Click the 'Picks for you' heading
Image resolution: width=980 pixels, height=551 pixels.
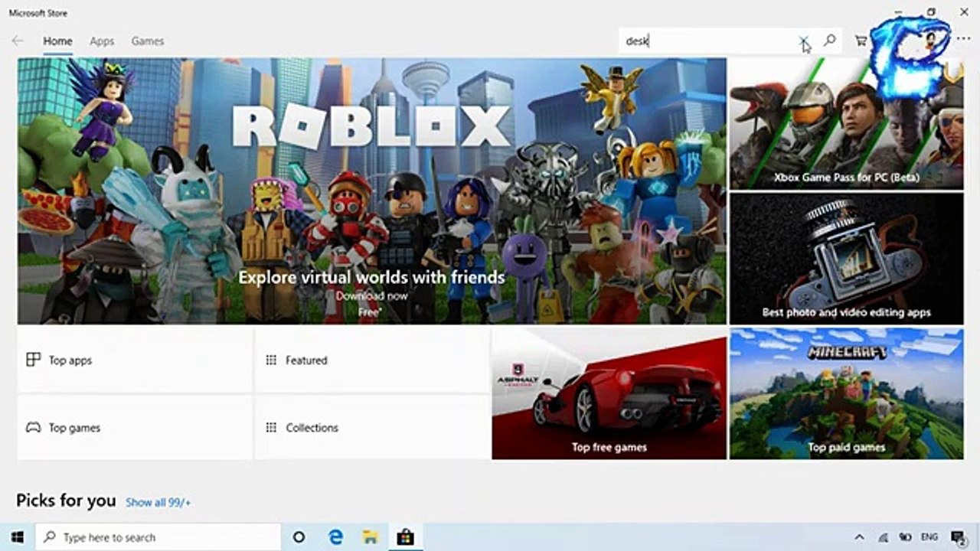(x=66, y=500)
